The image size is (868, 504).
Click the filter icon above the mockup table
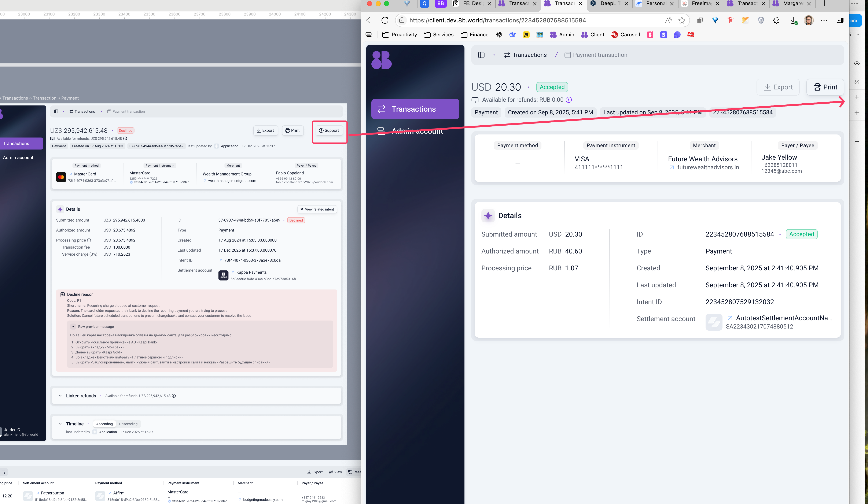(x=3, y=472)
